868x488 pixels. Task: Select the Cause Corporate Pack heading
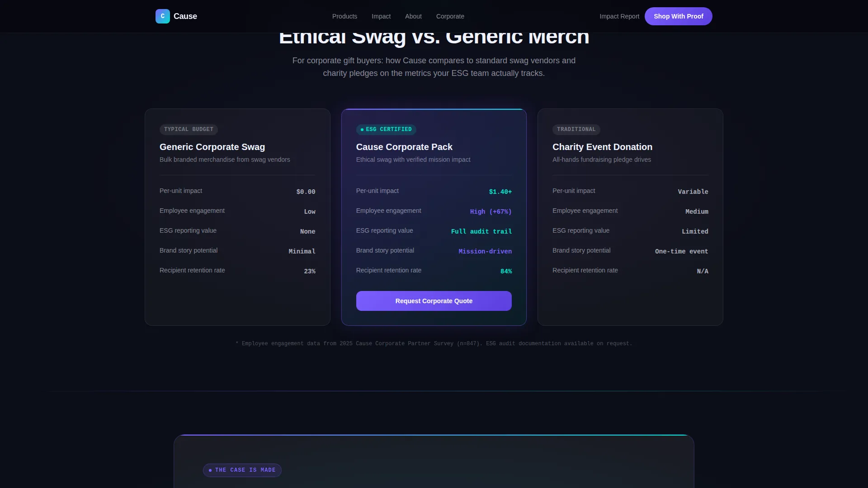tap(404, 147)
